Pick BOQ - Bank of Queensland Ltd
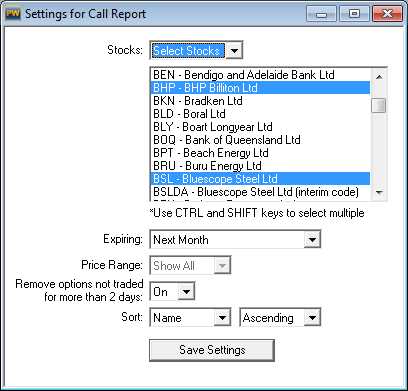This screenshot has width=408, height=391. [260, 140]
